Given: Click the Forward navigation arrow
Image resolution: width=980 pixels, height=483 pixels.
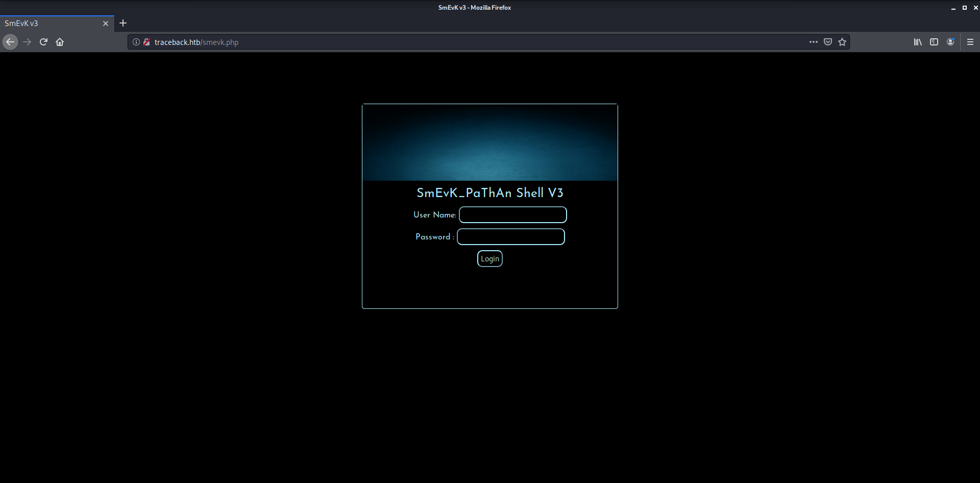Looking at the screenshot, I should [x=27, y=42].
